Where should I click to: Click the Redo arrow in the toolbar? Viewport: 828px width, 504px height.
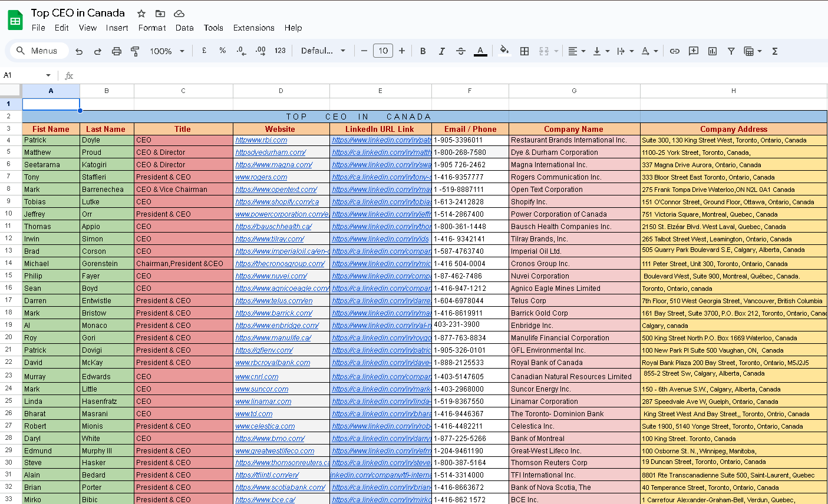point(98,51)
